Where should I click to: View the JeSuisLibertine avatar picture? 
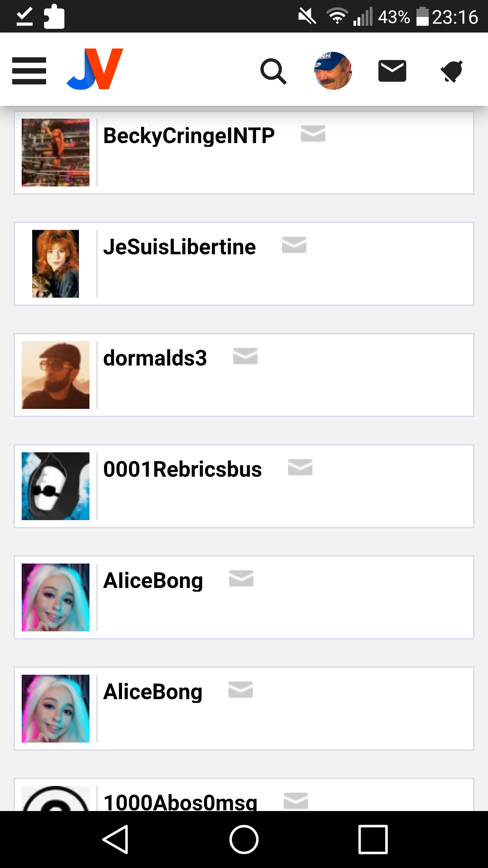point(56,264)
